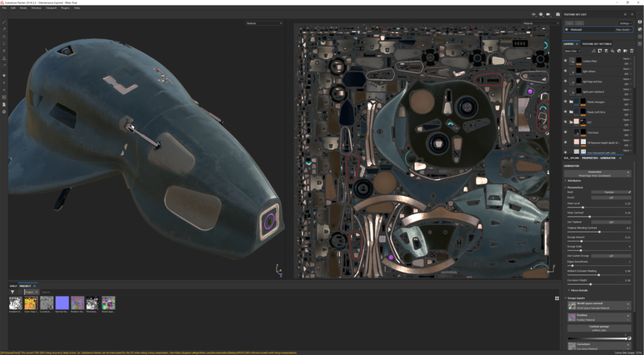The height and width of the screenshot is (355, 644).
Task: Click the wand add-effect icon in Layers
Action: (593, 51)
